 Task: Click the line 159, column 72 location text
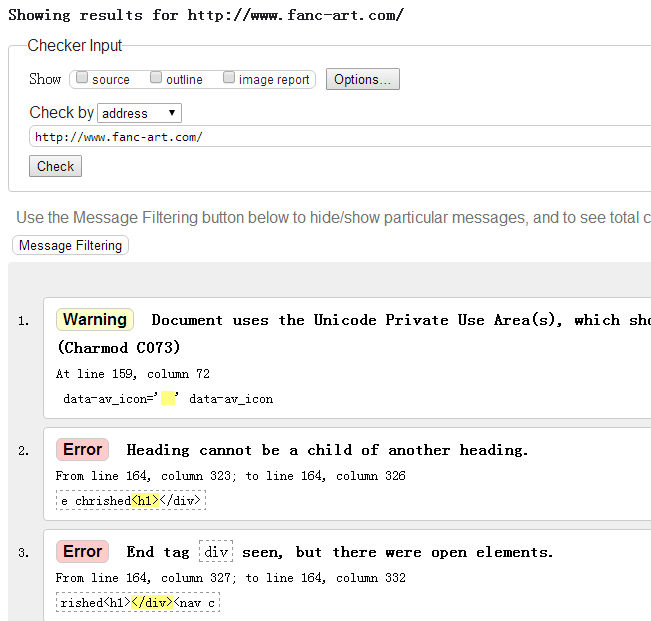(132, 374)
